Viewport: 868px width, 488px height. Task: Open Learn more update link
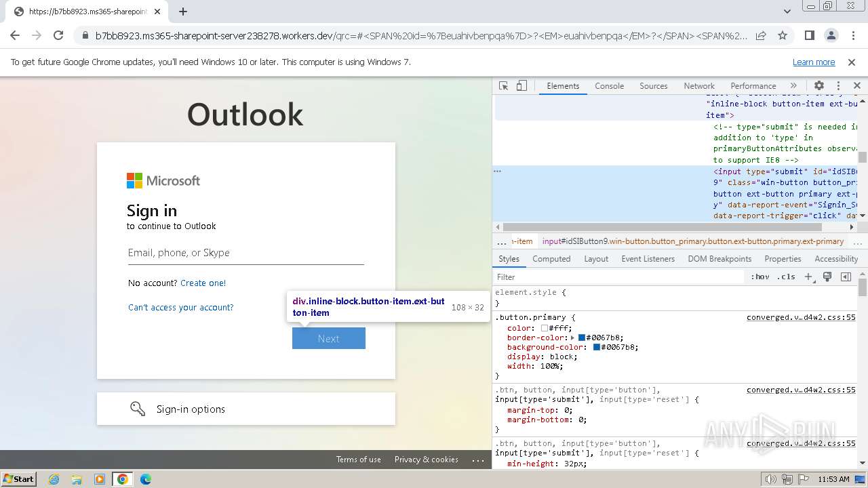coord(814,62)
